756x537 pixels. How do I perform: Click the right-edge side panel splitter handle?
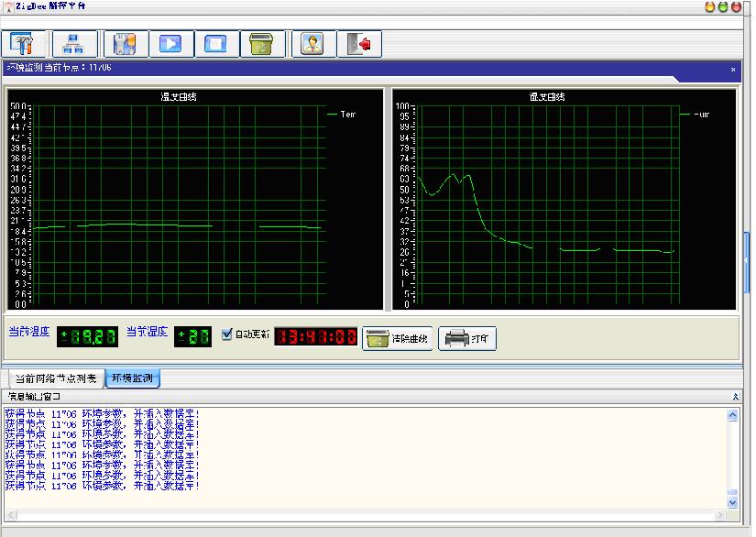(747, 260)
